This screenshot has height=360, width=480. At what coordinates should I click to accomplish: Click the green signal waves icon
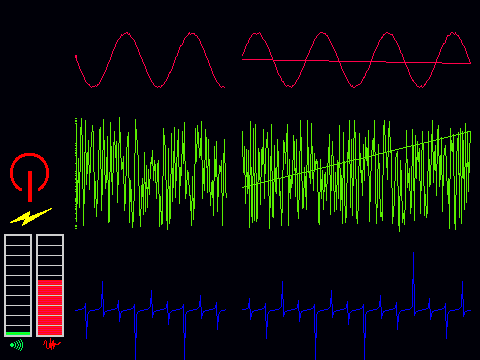(x=17, y=345)
